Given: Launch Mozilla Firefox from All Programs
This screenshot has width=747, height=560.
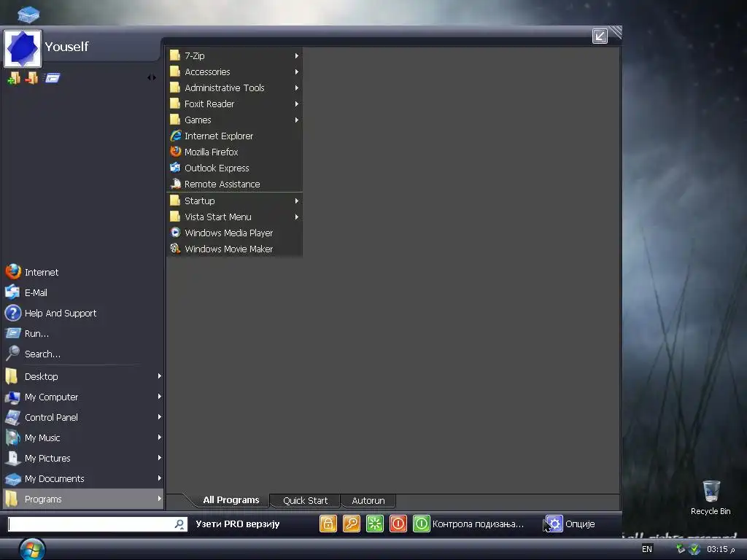Looking at the screenshot, I should [234, 152].
